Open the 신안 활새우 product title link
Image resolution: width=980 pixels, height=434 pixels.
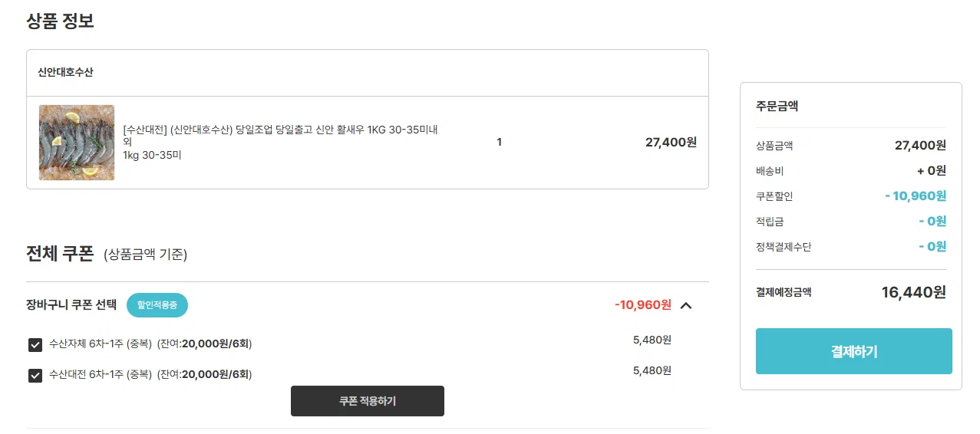pos(281,135)
